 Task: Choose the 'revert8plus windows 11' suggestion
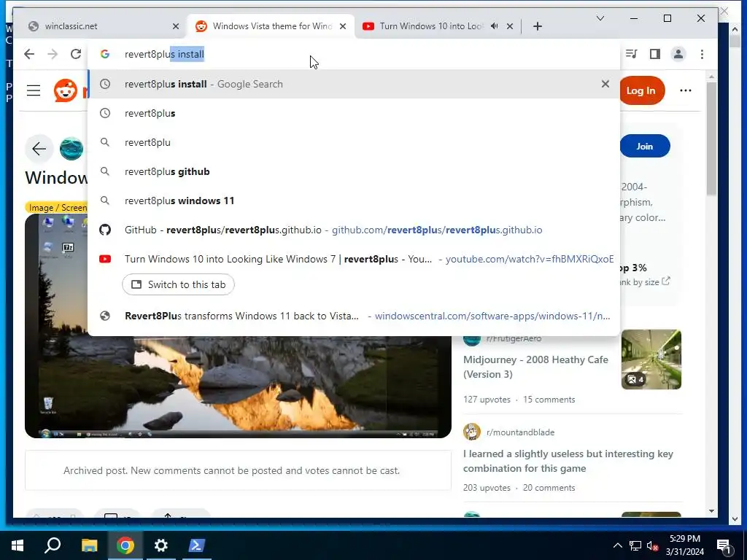coord(354,201)
